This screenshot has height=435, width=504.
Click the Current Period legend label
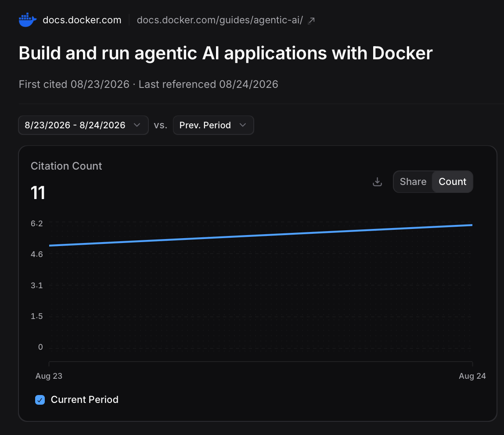[x=85, y=399]
